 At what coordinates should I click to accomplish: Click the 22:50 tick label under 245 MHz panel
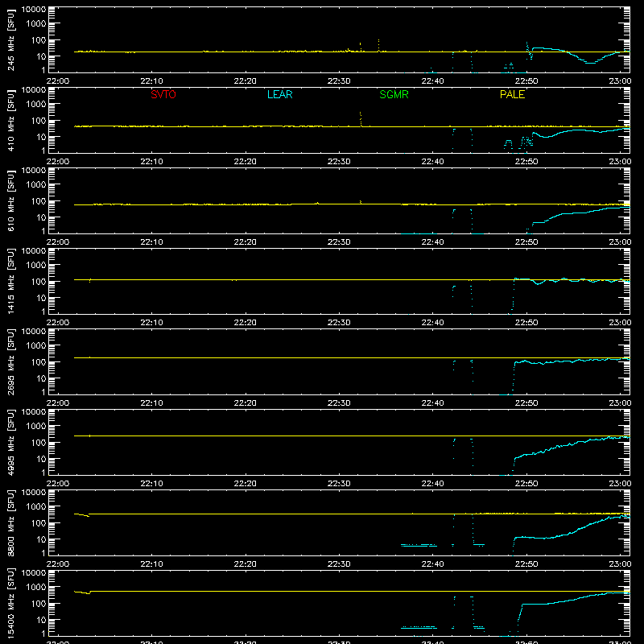526,81
